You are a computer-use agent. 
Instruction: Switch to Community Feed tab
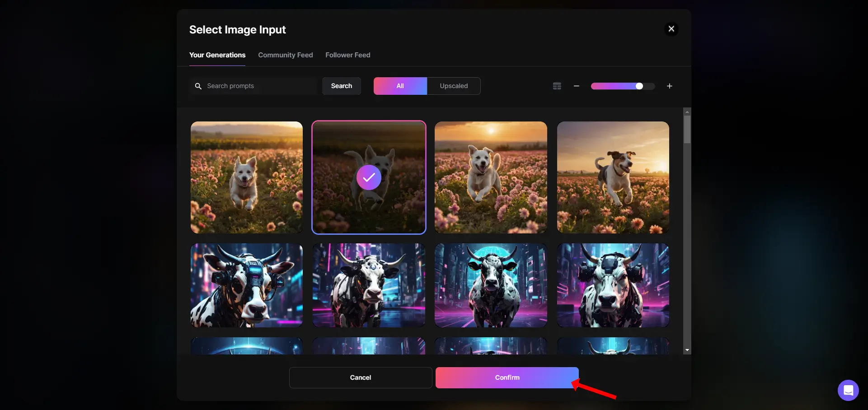coord(285,55)
